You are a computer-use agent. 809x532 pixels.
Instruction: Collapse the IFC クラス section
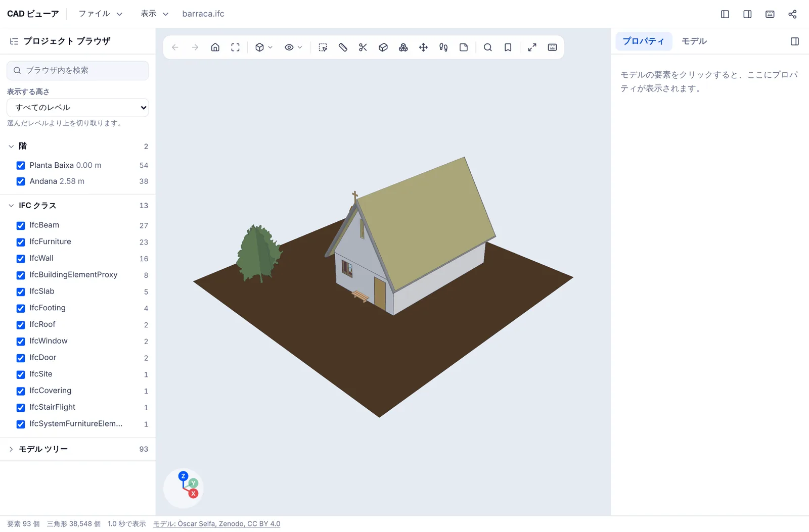click(11, 206)
